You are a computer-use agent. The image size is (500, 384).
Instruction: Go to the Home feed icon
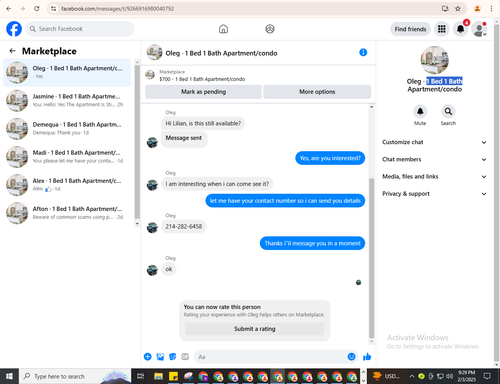click(223, 29)
